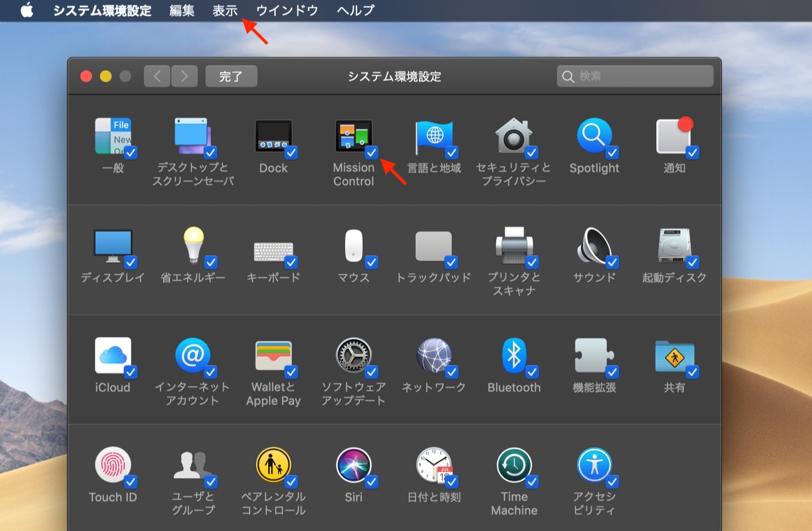This screenshot has width=812, height=531.
Task: Open the ヘルプ menu
Action: coord(355,10)
